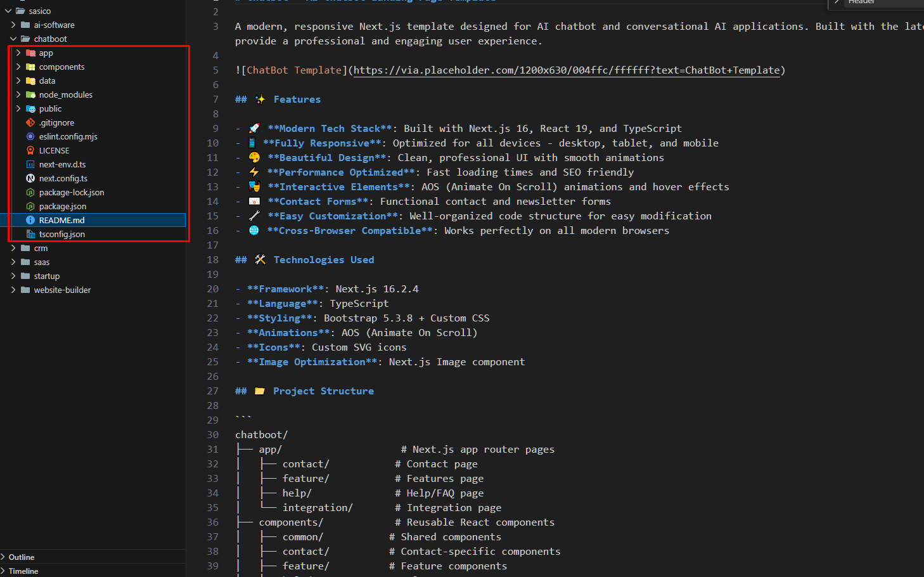
Task: Click line number 7 in gutter
Action: (215, 100)
